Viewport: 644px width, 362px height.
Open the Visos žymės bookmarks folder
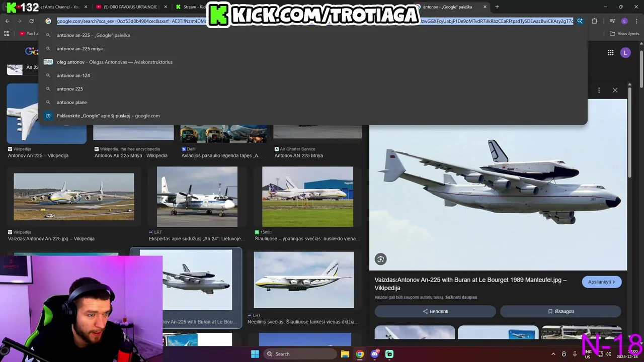625,34
